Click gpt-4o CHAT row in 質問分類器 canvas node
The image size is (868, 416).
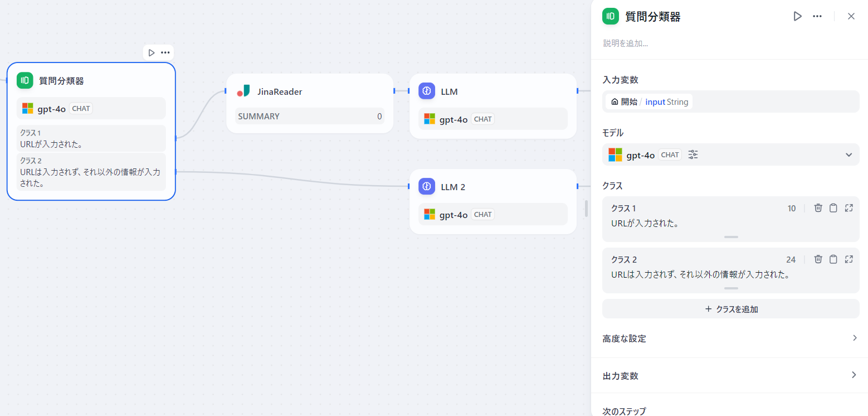tap(91, 108)
